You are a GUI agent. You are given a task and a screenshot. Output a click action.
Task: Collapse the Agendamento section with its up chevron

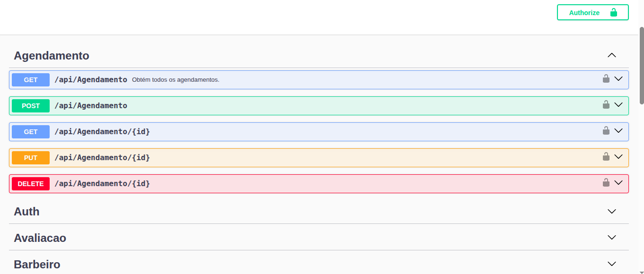[x=611, y=55]
